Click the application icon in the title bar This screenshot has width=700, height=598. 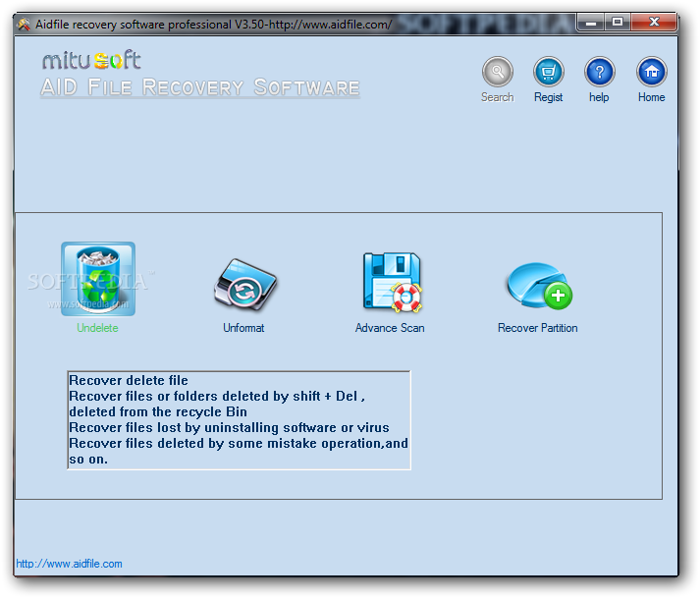click(x=25, y=24)
